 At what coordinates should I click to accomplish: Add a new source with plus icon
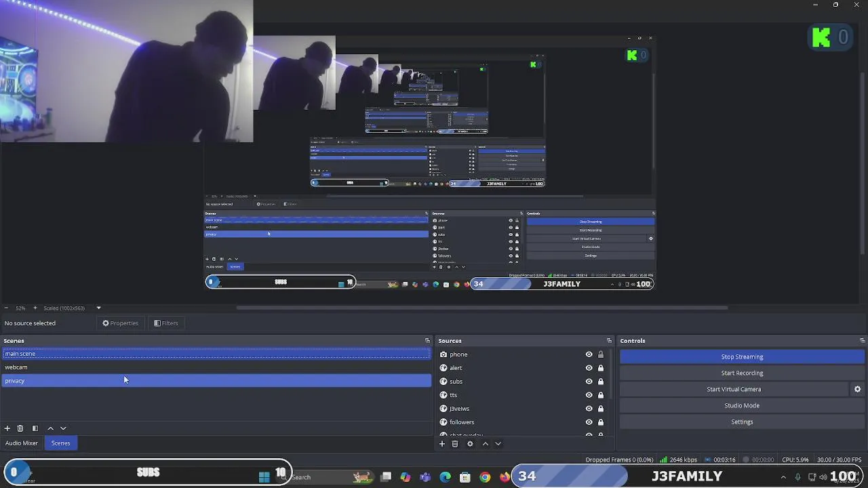coord(442,444)
